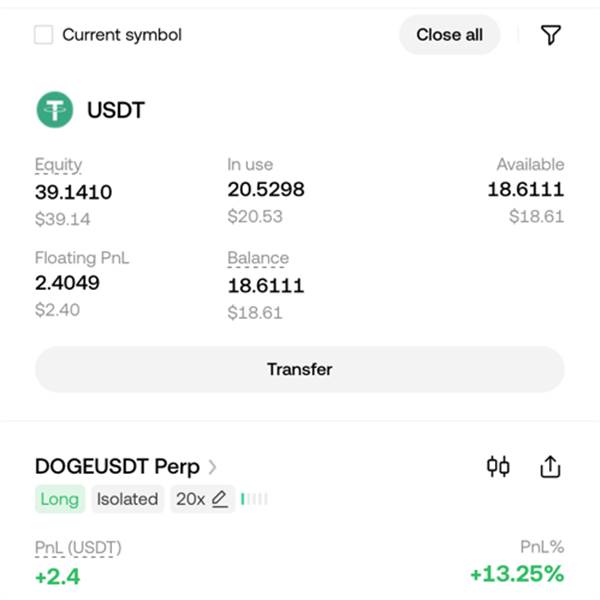Click the +13.25% PnL percentage value
The height and width of the screenshot is (600, 600).
[517, 574]
